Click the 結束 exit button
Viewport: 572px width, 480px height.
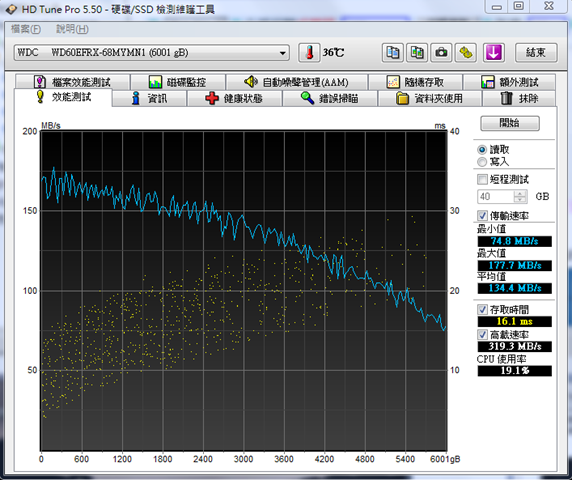coord(536,53)
